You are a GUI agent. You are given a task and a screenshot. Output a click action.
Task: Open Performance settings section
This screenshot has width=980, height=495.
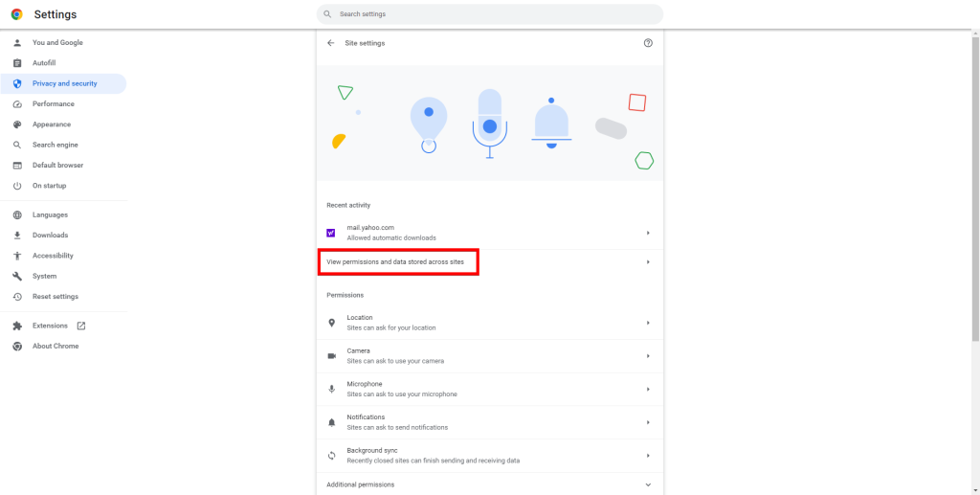click(x=63, y=103)
